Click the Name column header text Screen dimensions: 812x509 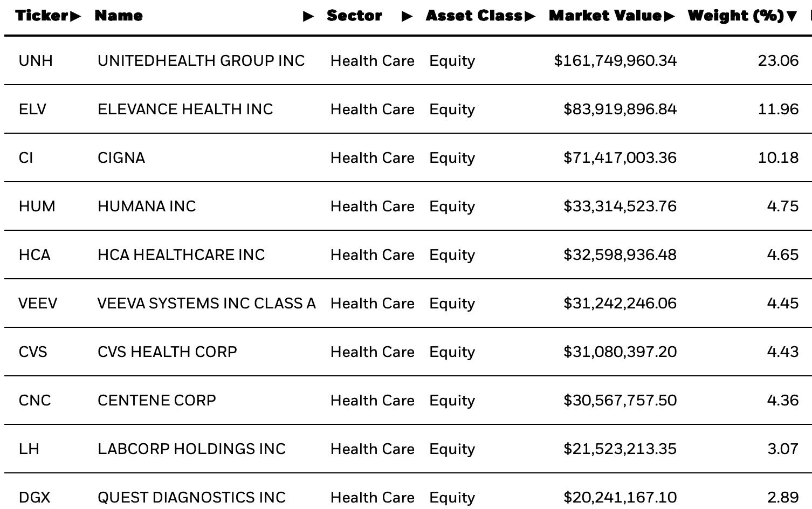coord(119,16)
